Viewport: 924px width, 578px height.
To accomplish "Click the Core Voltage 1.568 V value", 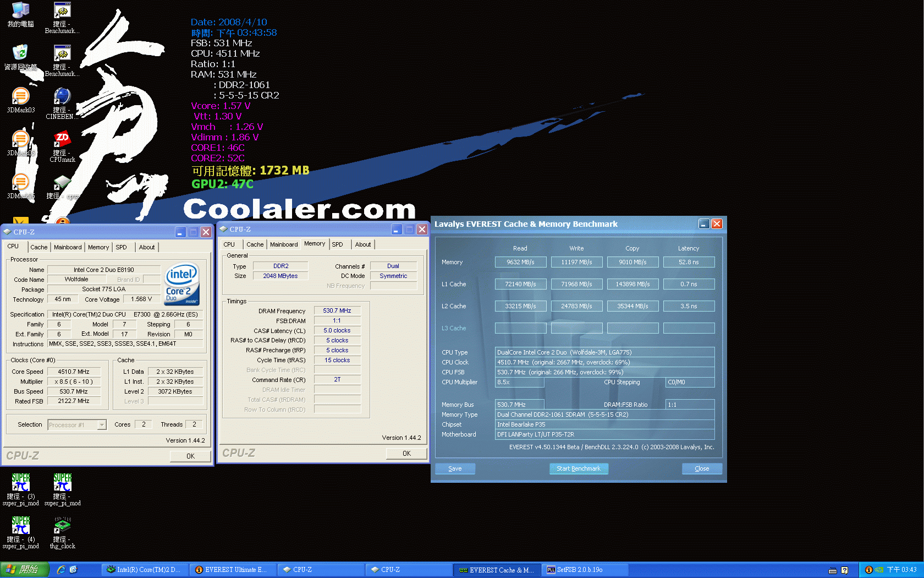I will point(141,299).
